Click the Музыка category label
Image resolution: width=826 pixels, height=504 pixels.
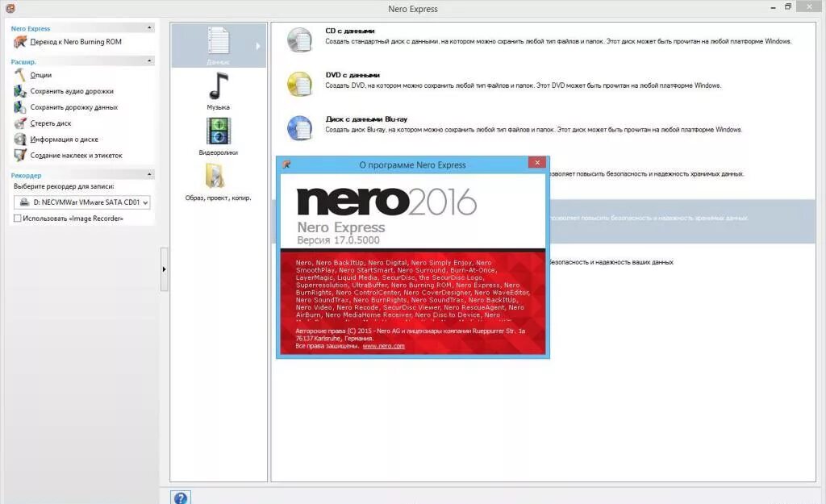click(218, 107)
